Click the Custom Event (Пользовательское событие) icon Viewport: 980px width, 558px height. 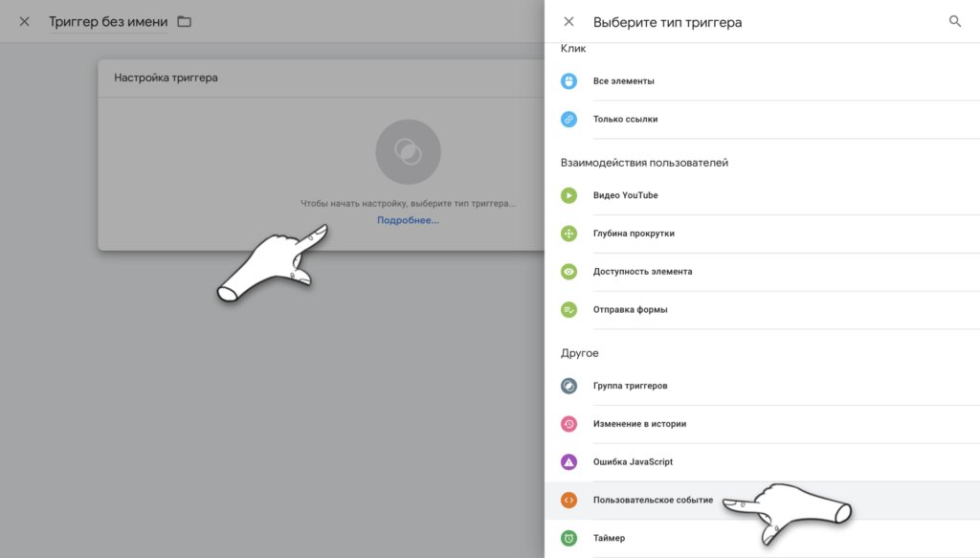568,500
